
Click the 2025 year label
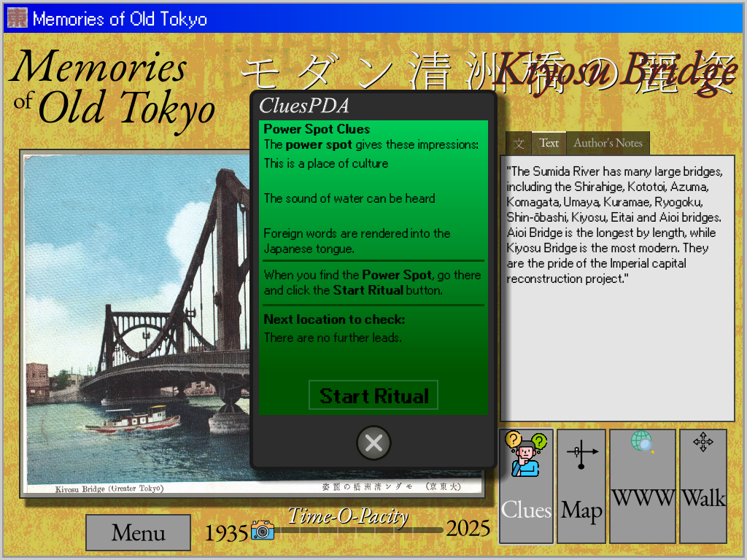click(468, 529)
